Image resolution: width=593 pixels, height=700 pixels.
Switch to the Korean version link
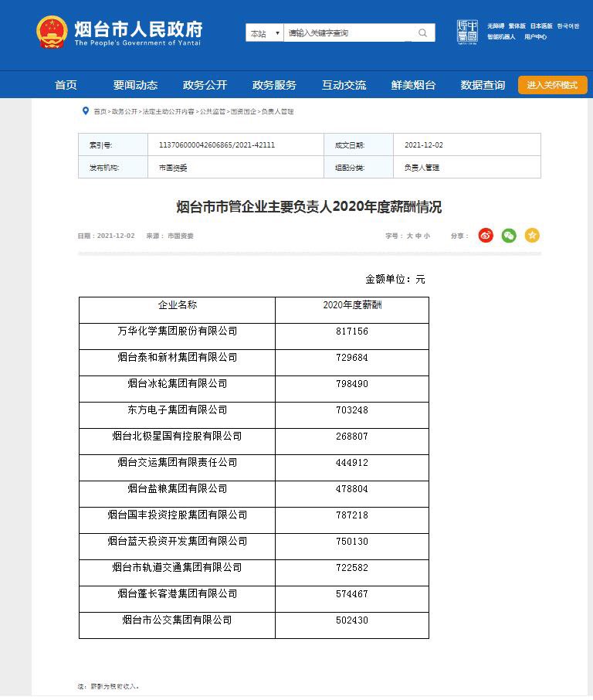pos(568,26)
